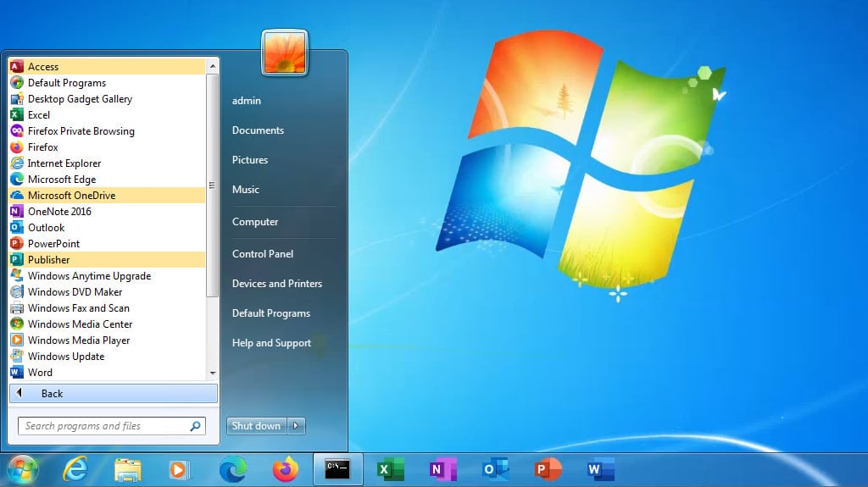This screenshot has height=487, width=868.
Task: Open PowerPoint on the taskbar
Action: click(548, 470)
